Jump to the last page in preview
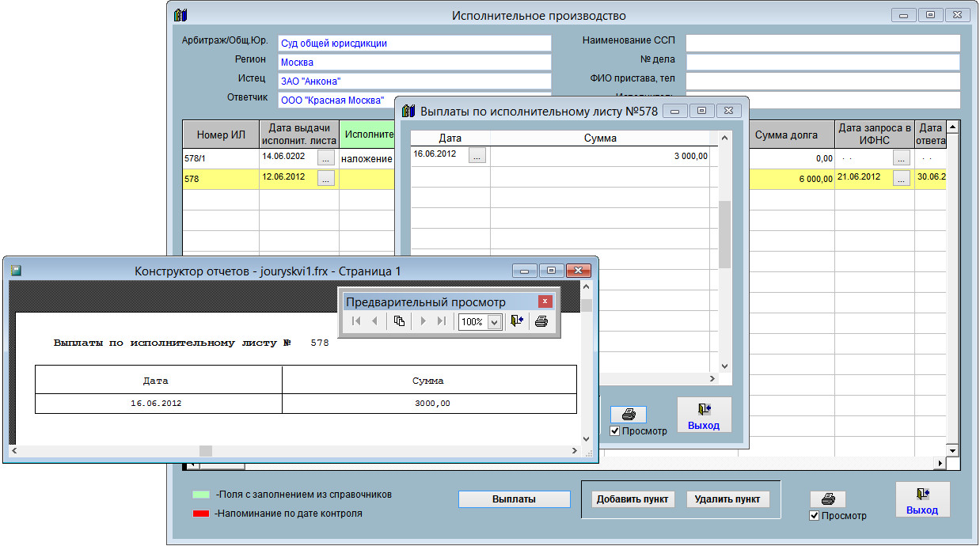 pos(442,321)
